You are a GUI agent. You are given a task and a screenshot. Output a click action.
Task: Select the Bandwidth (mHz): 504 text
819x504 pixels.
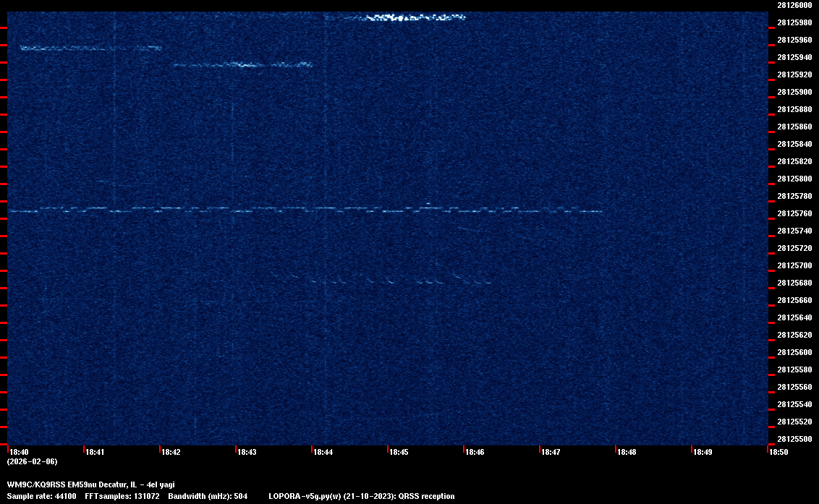click(x=208, y=496)
